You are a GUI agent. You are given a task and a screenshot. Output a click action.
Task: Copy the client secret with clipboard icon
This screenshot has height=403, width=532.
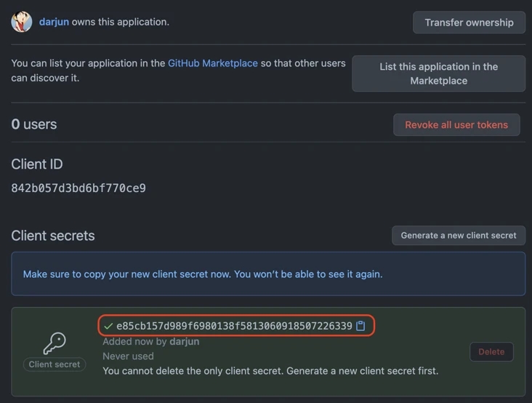click(360, 326)
